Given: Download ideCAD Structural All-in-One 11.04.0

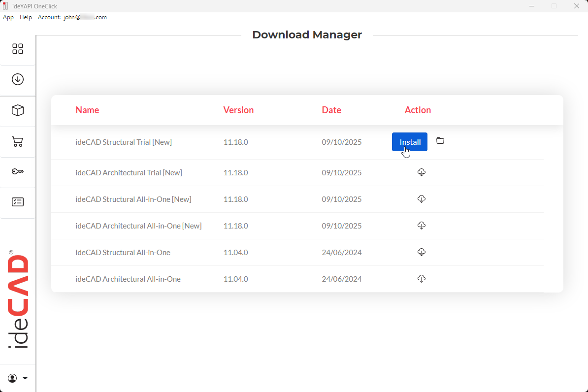Looking at the screenshot, I should (x=422, y=252).
